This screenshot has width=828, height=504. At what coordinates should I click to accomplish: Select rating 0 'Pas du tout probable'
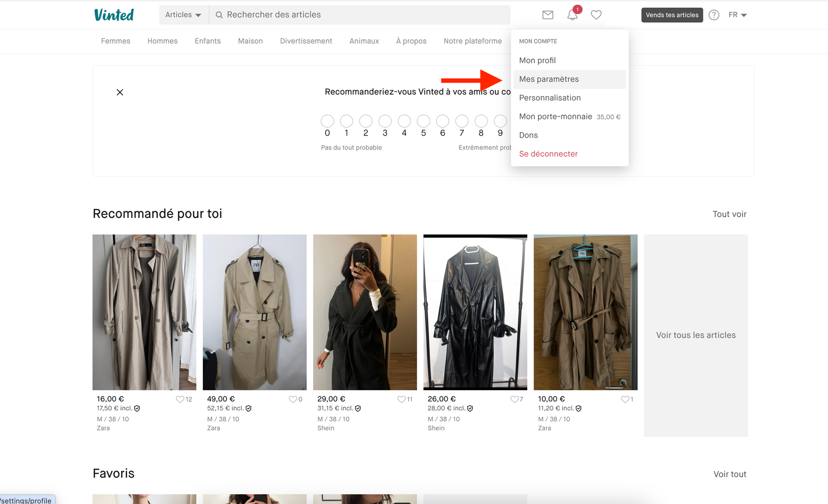[327, 121]
